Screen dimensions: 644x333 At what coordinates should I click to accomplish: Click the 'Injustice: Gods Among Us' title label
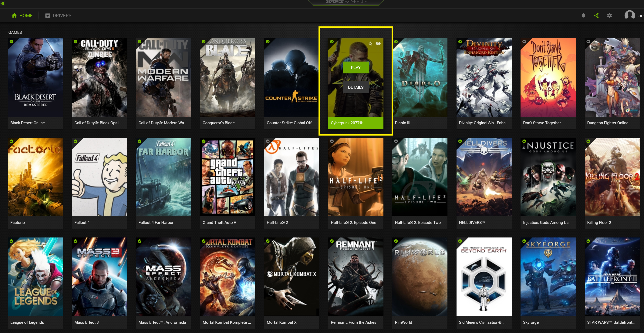[x=545, y=223]
